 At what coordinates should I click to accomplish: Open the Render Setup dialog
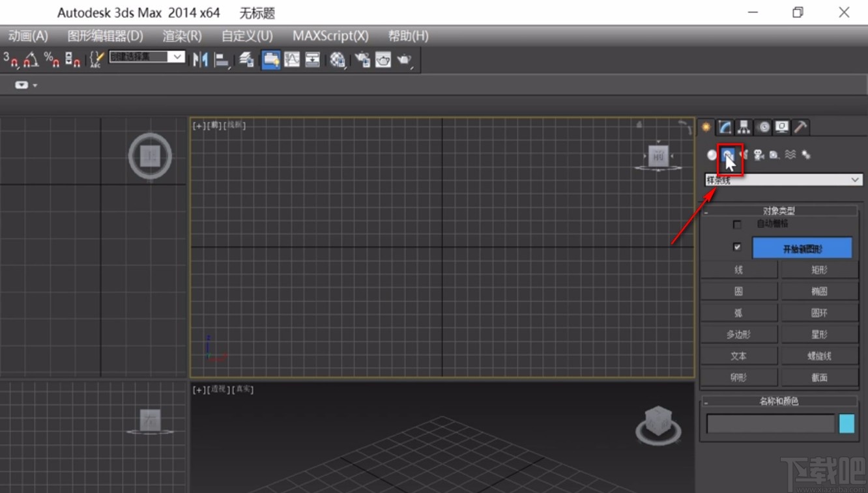(362, 60)
